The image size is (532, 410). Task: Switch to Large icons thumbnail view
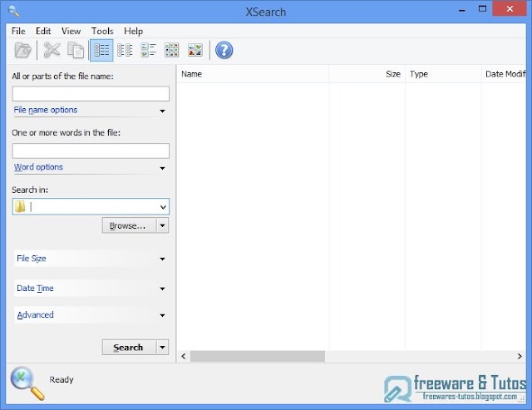tap(195, 50)
